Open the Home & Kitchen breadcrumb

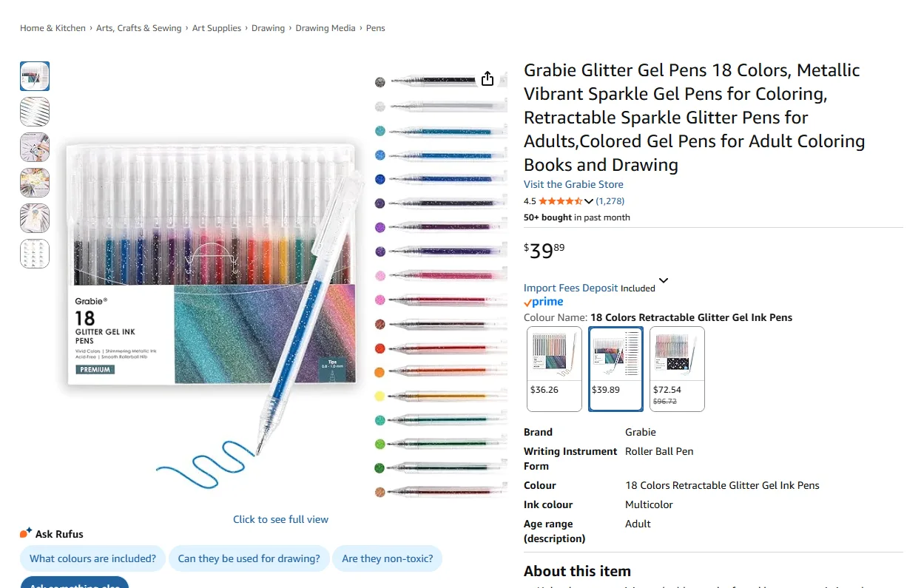[x=53, y=27]
